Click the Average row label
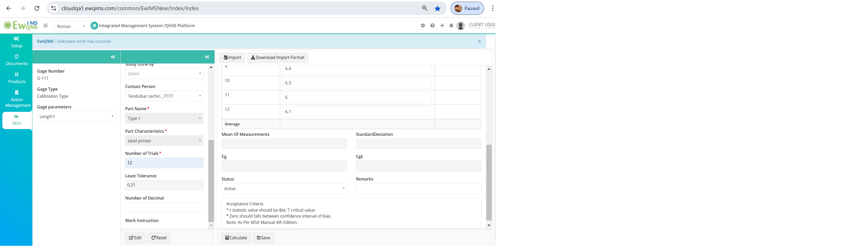 pos(232,124)
